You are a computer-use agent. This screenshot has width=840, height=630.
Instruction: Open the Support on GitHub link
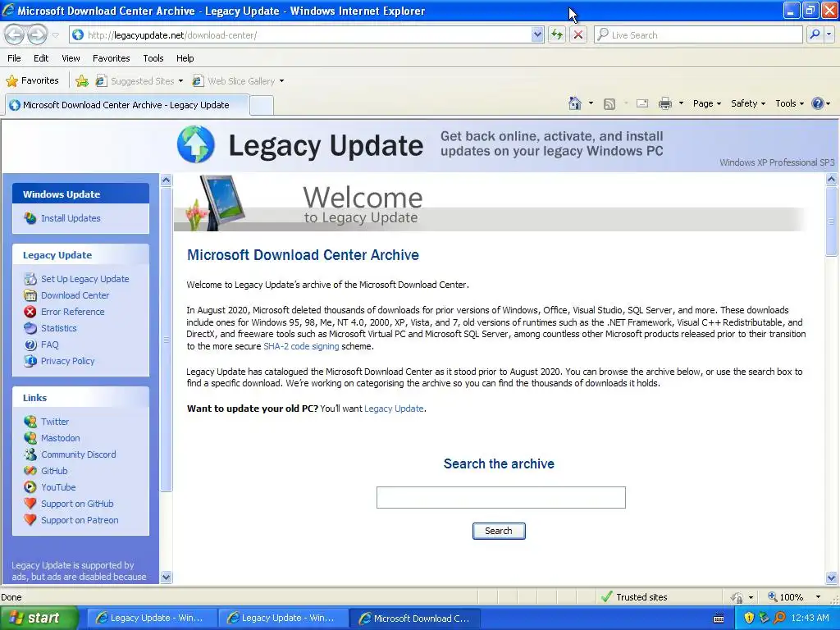(77, 504)
